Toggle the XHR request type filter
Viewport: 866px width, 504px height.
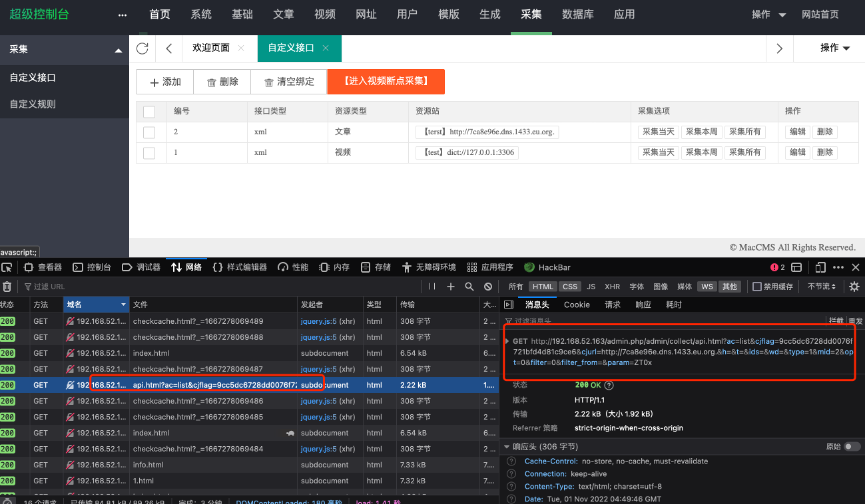pos(612,287)
